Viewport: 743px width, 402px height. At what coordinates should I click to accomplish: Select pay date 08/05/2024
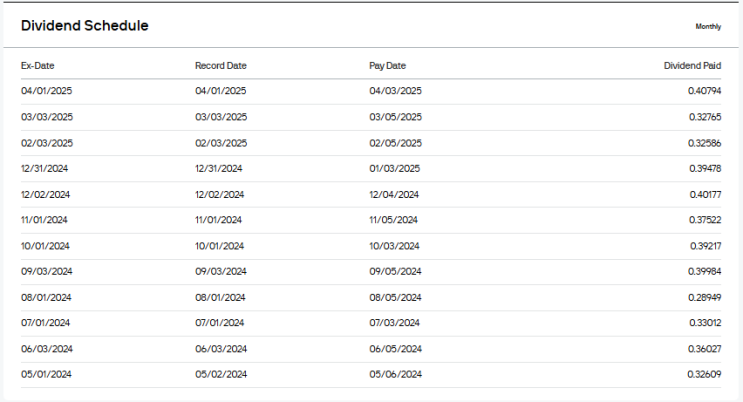(x=395, y=298)
